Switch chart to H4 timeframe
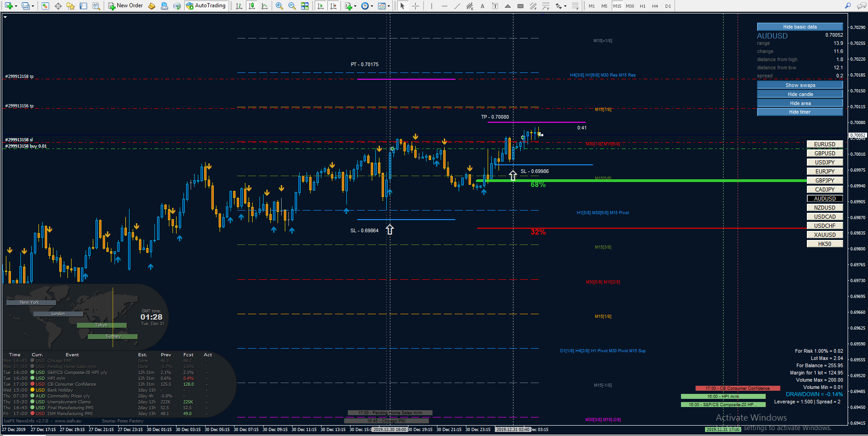The width and height of the screenshot is (868, 436). tap(655, 6)
